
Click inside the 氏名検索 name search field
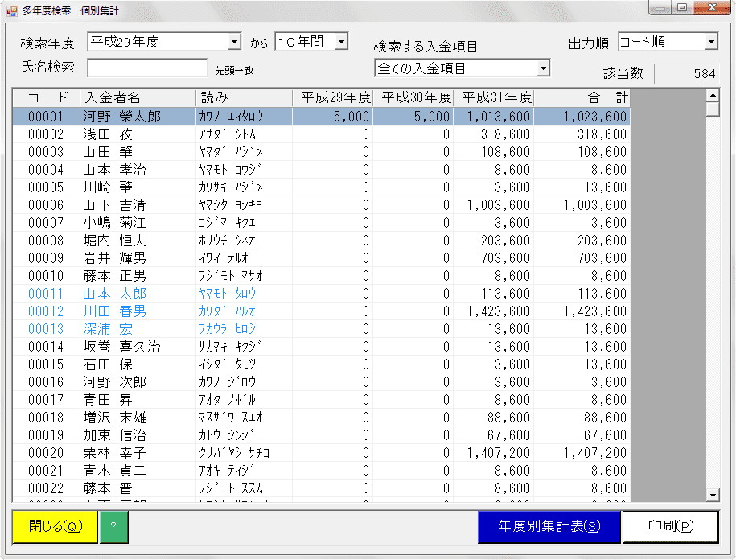tap(145, 68)
